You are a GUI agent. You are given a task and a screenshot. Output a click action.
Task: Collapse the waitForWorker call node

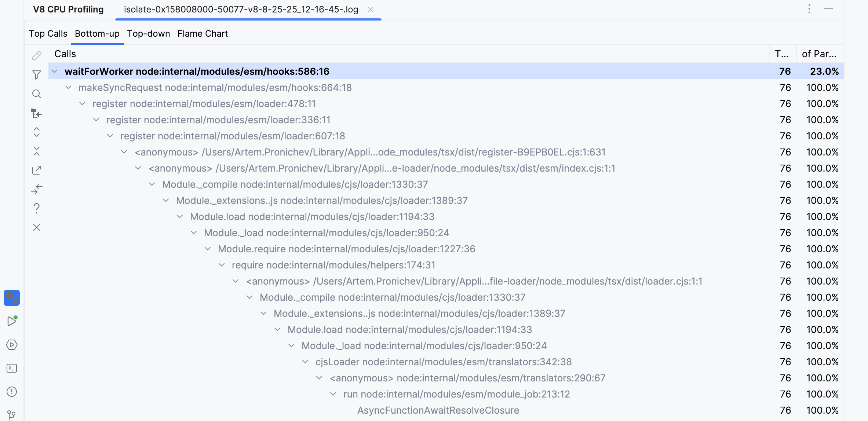tap(54, 71)
